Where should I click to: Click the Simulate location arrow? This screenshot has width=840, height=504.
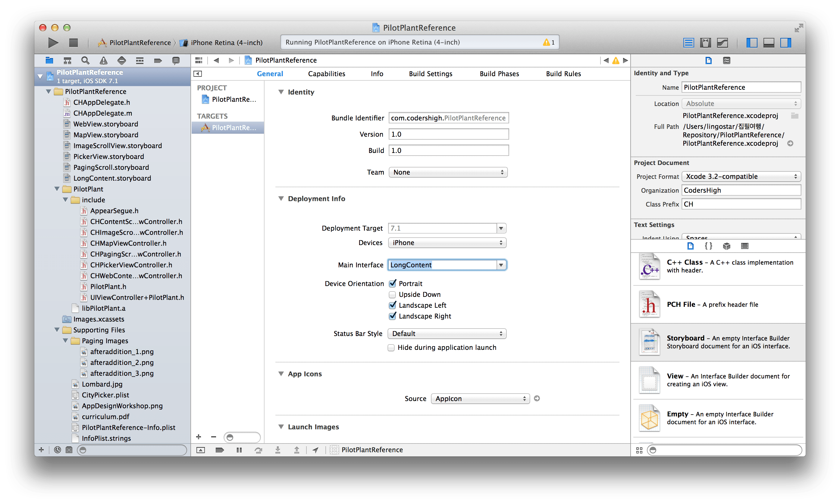(316, 450)
